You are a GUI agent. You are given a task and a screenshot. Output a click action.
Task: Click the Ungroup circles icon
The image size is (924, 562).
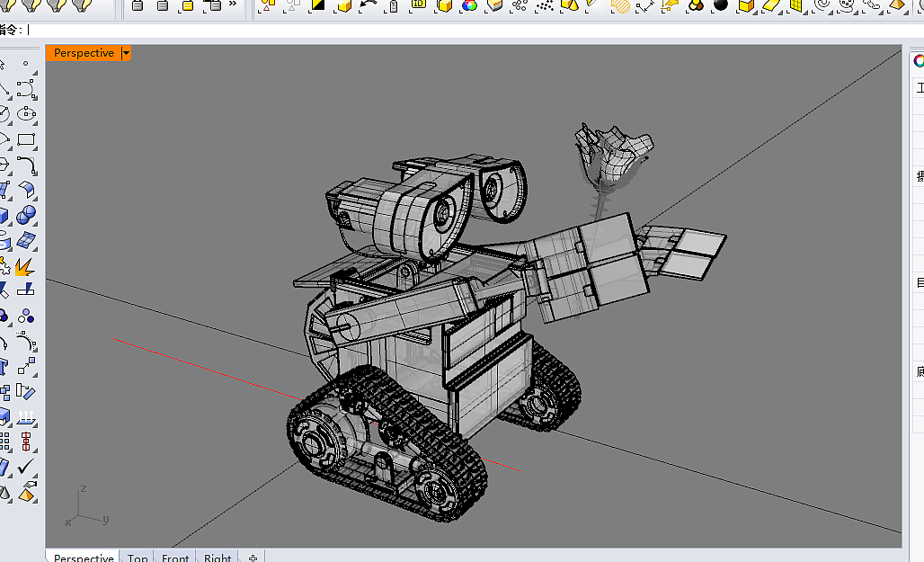[x=25, y=317]
